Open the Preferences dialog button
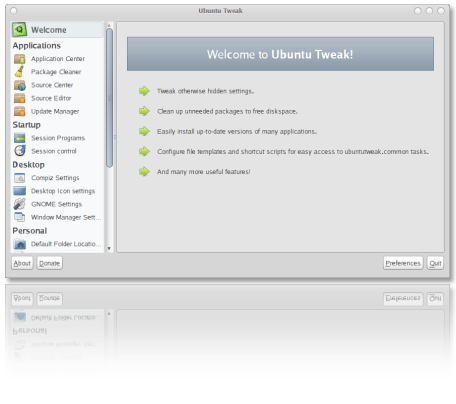The width and height of the screenshot is (456, 404). (403, 263)
